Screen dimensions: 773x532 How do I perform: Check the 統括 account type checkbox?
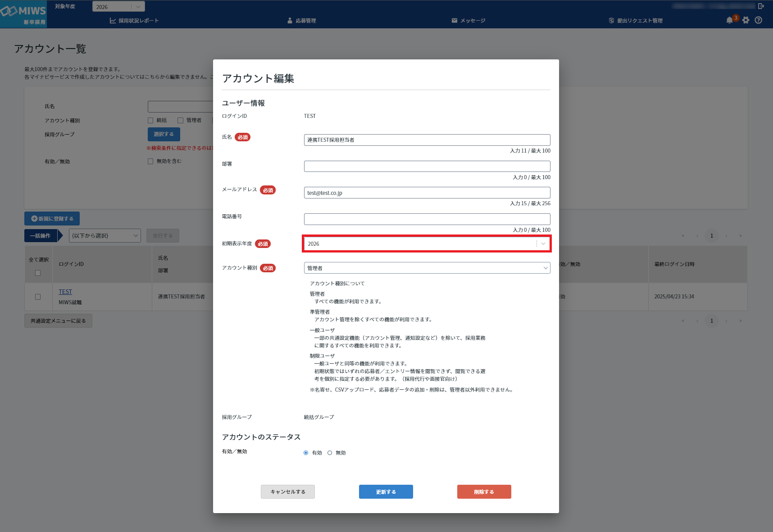(150, 120)
